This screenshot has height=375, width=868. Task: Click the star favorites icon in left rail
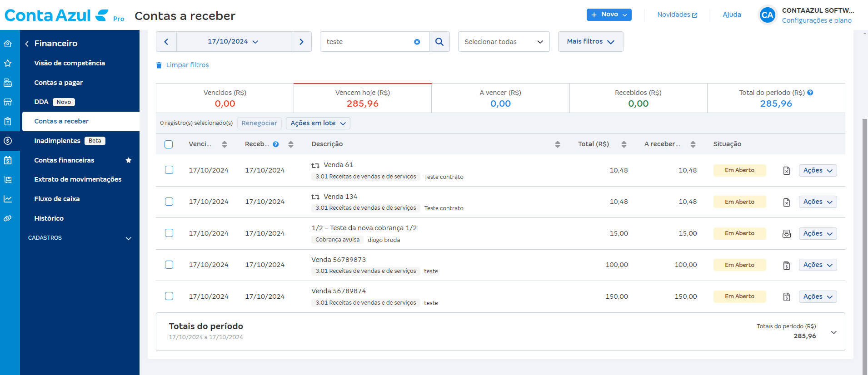(x=8, y=63)
